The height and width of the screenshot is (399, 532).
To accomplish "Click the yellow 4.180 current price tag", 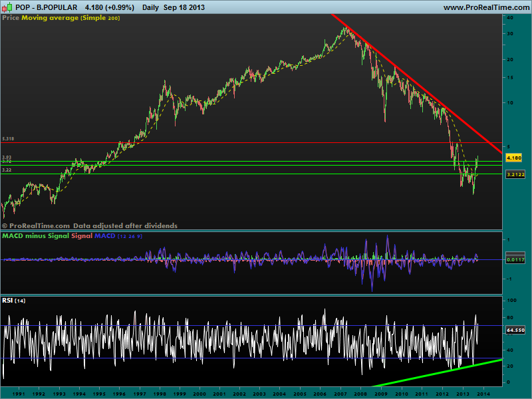I will click(x=513, y=158).
